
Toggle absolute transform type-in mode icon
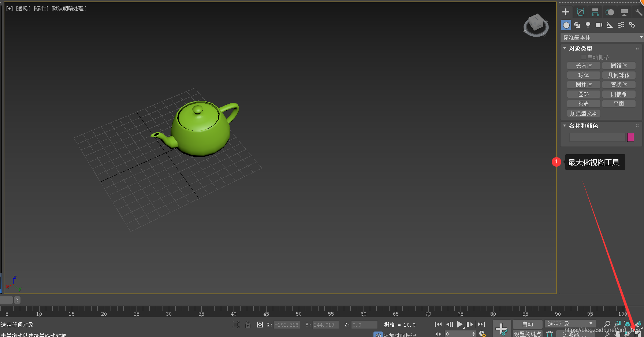[x=260, y=325]
